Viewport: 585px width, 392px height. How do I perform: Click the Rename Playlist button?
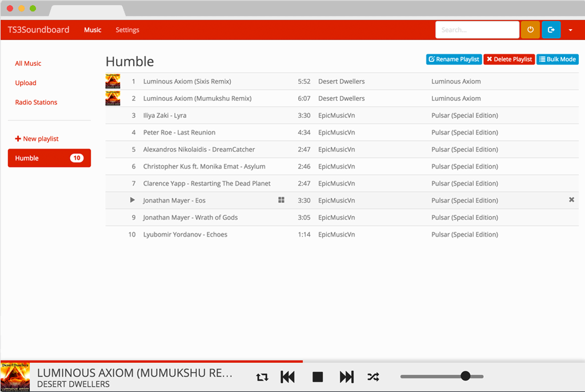click(x=454, y=59)
